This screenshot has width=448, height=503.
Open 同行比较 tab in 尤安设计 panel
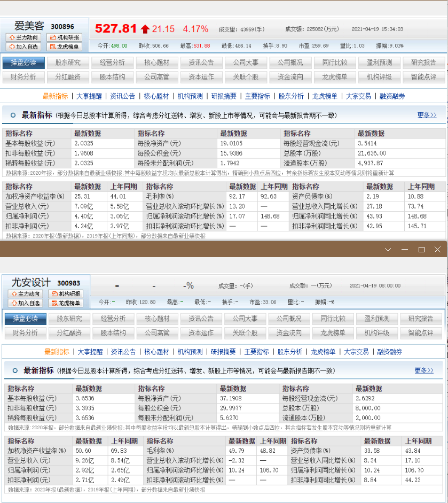333,319
